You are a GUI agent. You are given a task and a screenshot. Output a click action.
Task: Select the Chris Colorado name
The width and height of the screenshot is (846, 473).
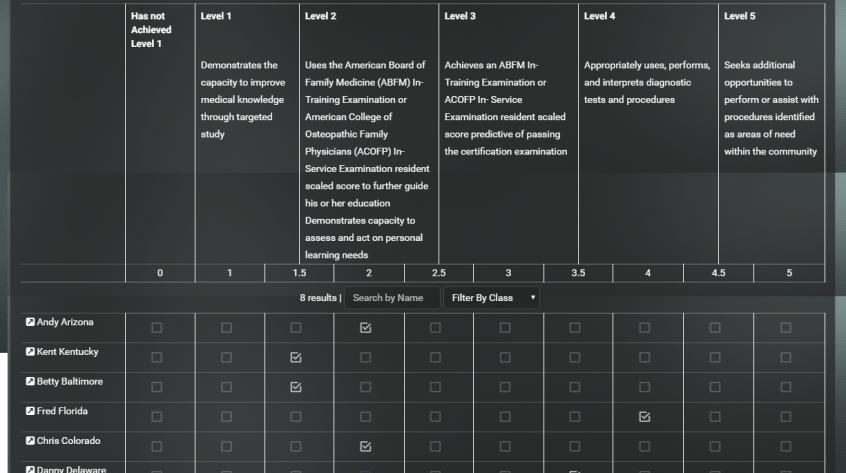pyautogui.click(x=69, y=441)
